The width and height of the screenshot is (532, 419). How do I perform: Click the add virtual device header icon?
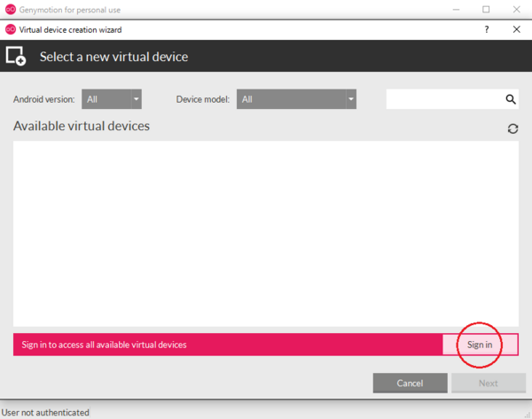pos(16,57)
